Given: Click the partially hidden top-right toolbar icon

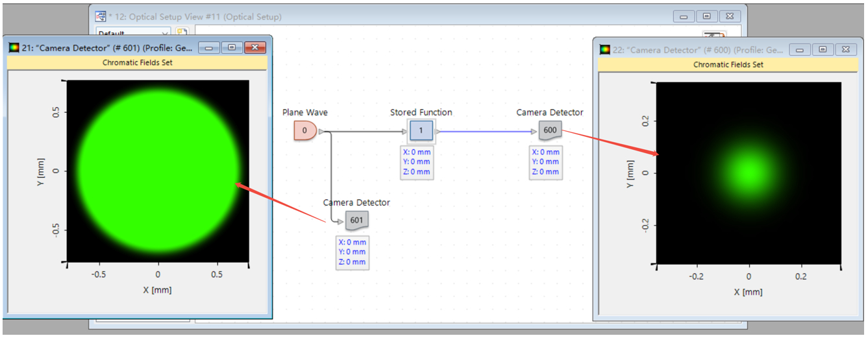Looking at the screenshot, I should pyautogui.click(x=713, y=34).
